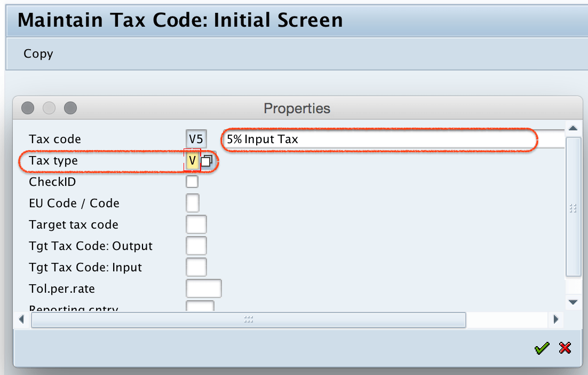
Task: Toggle the EU Code / Code checkbox
Action: 192,202
